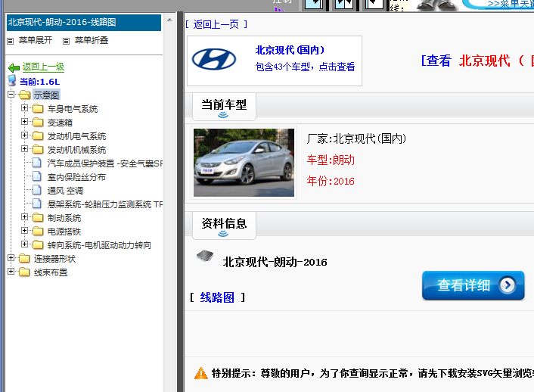Click the 车身电气系统 folder icon

(38, 109)
